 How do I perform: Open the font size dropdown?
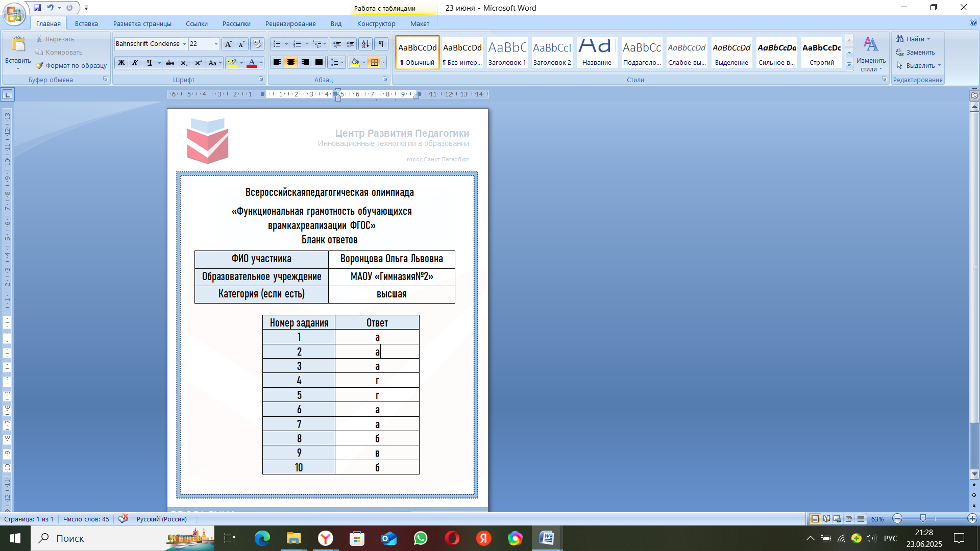pyautogui.click(x=216, y=44)
